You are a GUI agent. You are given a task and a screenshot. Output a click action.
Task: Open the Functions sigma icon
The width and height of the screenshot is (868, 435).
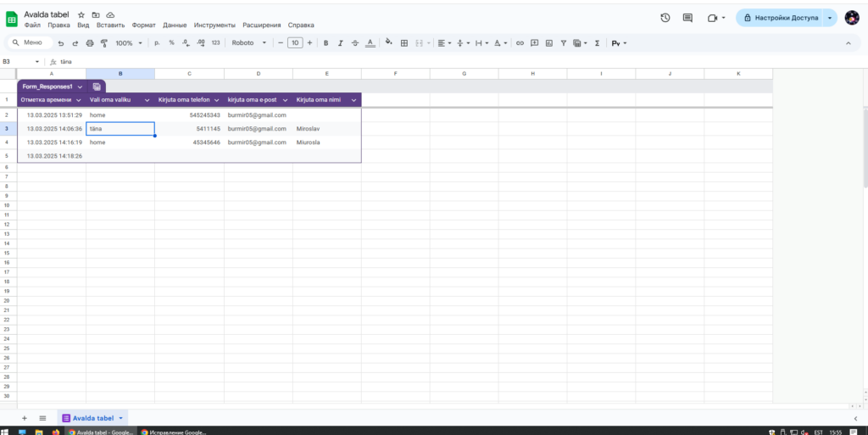click(597, 42)
